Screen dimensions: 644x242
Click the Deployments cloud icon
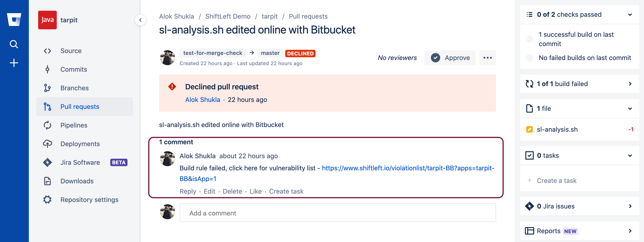47,144
